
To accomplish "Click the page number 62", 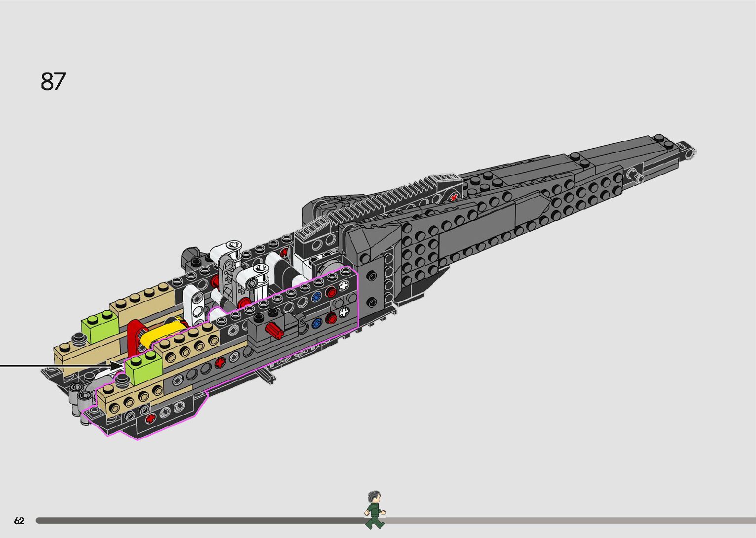I will pyautogui.click(x=19, y=521).
